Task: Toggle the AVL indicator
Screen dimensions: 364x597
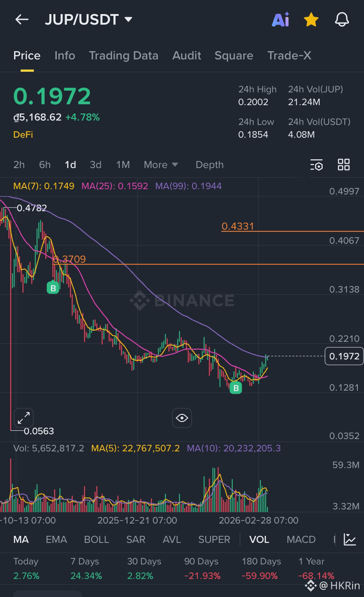Action: point(172,539)
